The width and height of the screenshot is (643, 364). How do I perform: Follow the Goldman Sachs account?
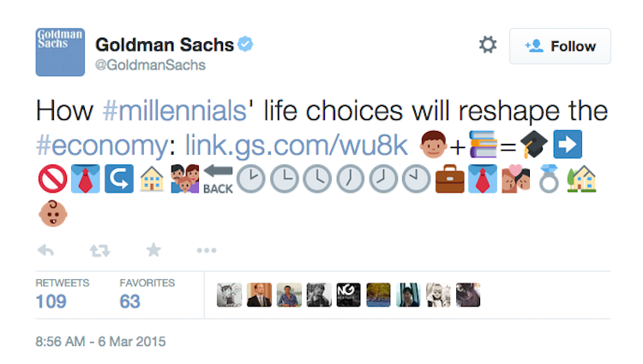click(x=560, y=46)
